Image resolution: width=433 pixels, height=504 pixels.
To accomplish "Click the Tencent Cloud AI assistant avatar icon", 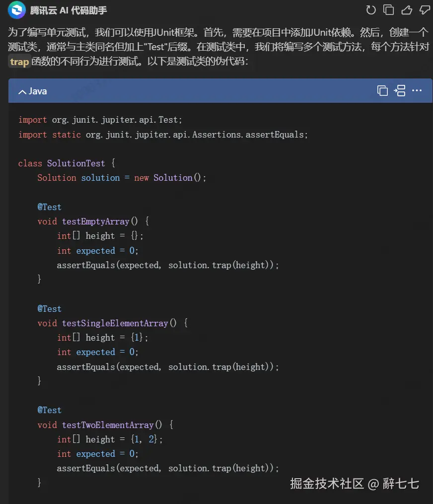I will 17,10.
